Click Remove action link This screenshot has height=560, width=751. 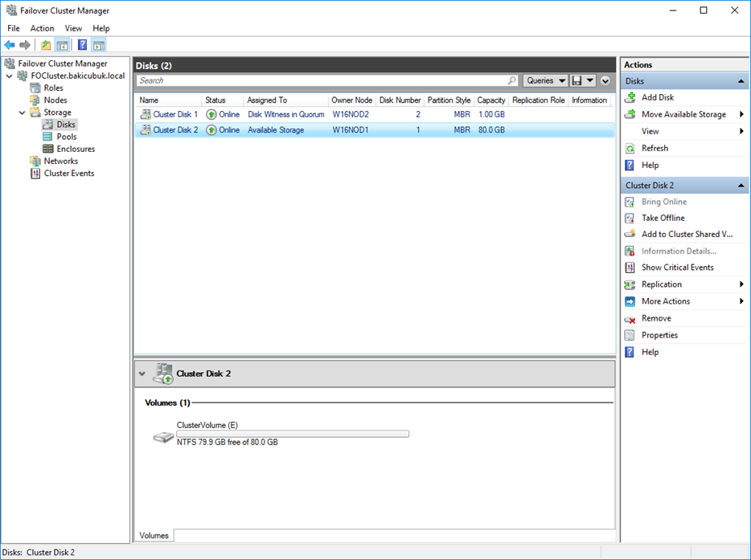click(656, 319)
